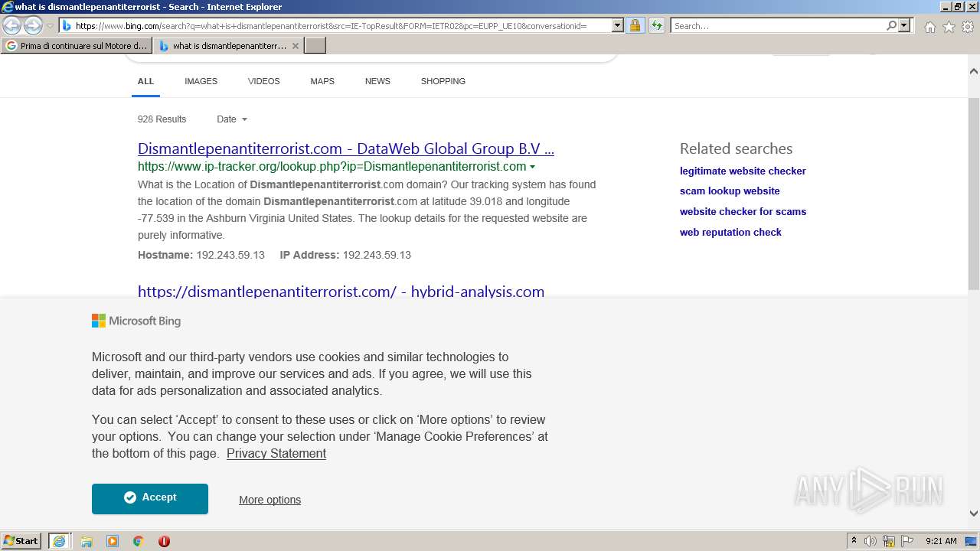Open the recent pages dropdown arrow
This screenshot has height=551, width=980.
[x=50, y=26]
